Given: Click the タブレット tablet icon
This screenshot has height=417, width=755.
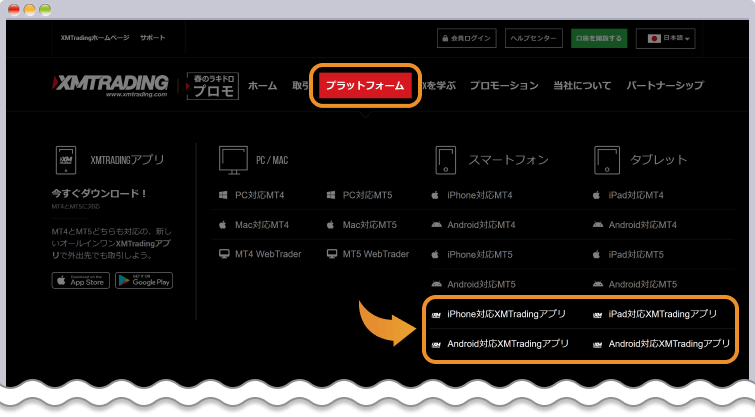Looking at the screenshot, I should point(607,160).
